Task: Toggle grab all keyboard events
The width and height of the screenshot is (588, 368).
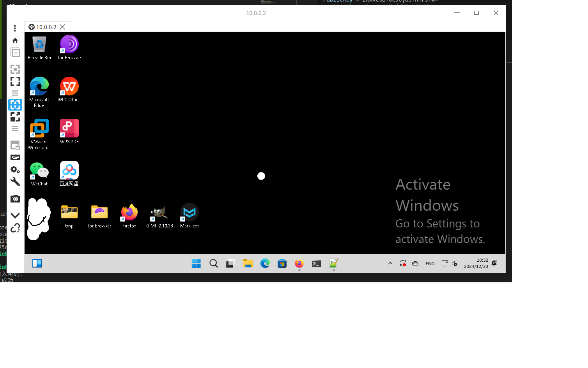Action: 15,157
